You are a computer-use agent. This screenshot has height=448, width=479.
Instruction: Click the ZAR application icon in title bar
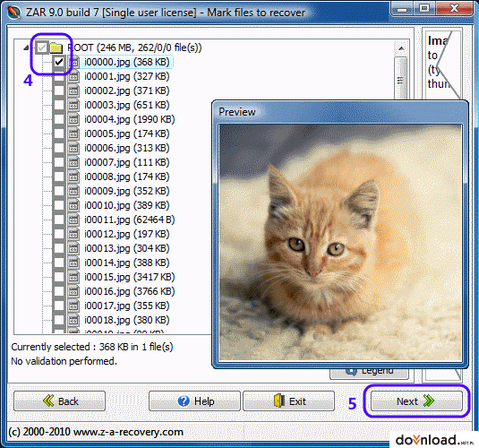[13, 13]
